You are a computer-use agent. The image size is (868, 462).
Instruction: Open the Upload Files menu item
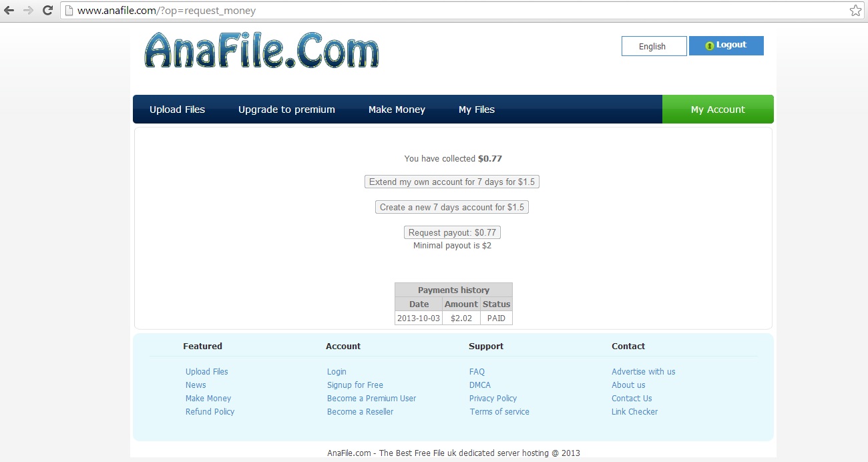(177, 109)
